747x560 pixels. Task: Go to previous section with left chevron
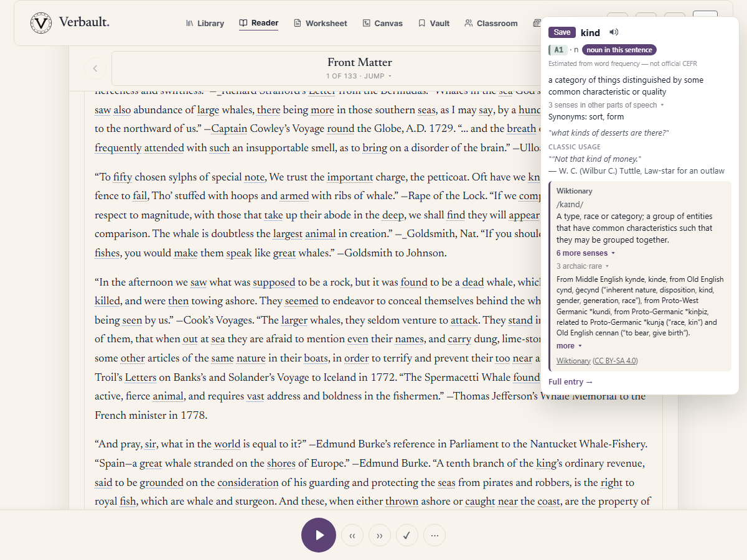[95, 68]
